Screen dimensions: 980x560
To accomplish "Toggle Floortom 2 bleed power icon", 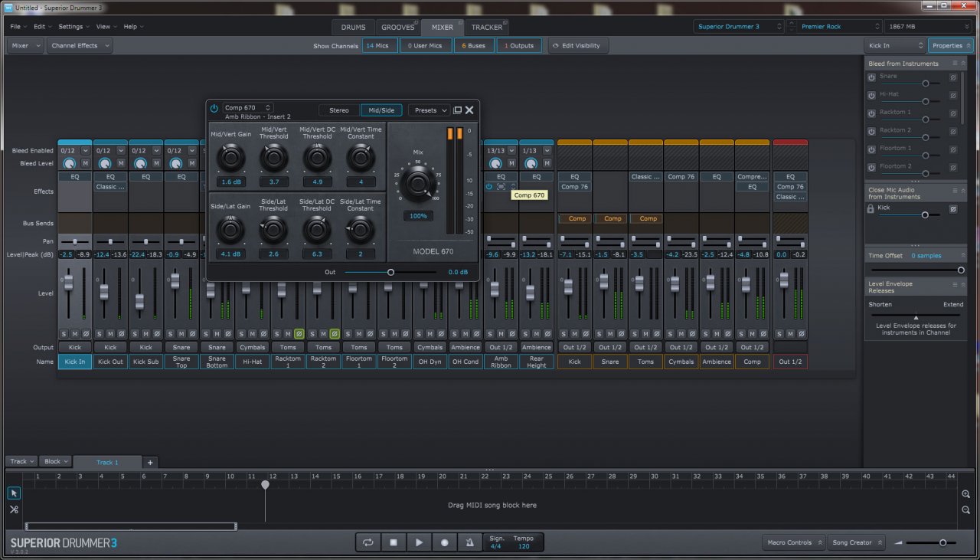I will 871,167.
